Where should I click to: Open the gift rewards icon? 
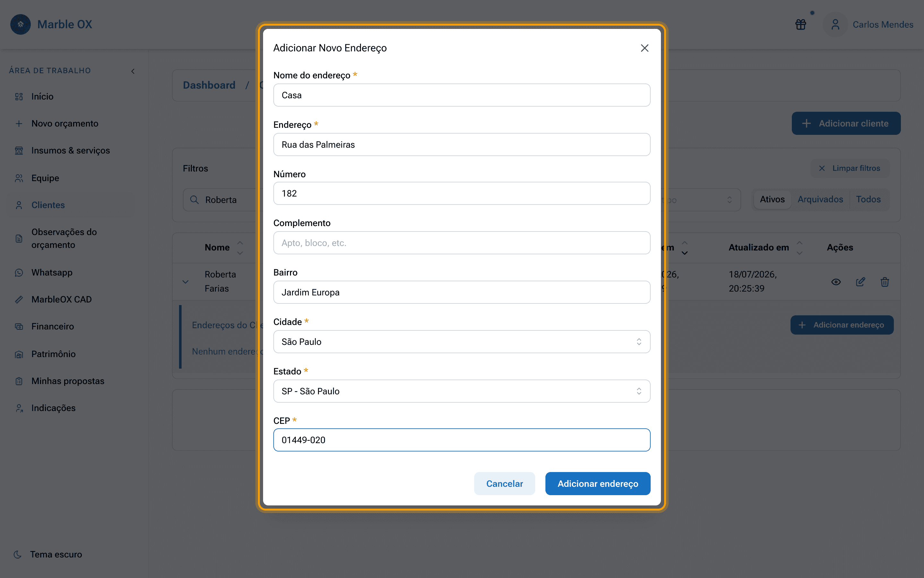coord(801,24)
